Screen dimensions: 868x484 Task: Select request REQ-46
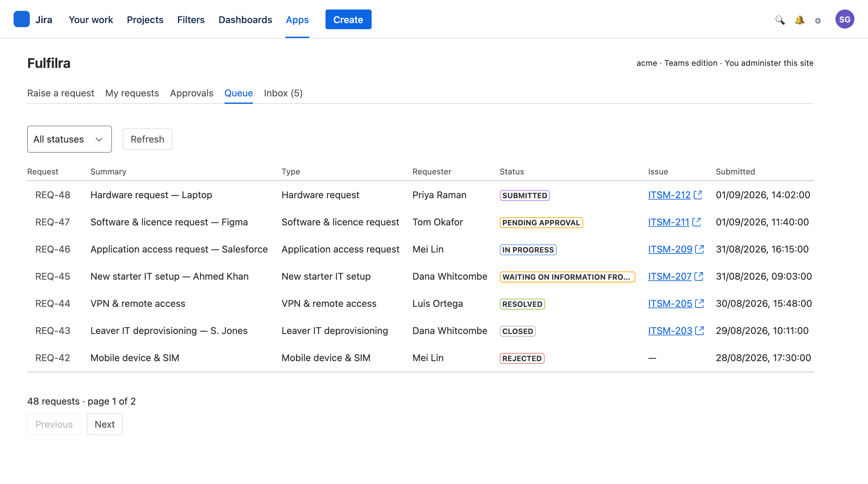click(x=53, y=249)
